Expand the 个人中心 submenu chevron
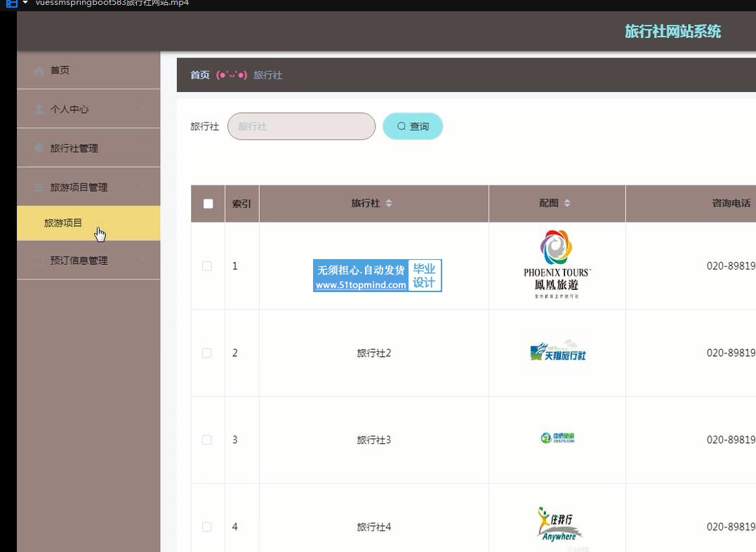This screenshot has width=756, height=552. coord(143,109)
